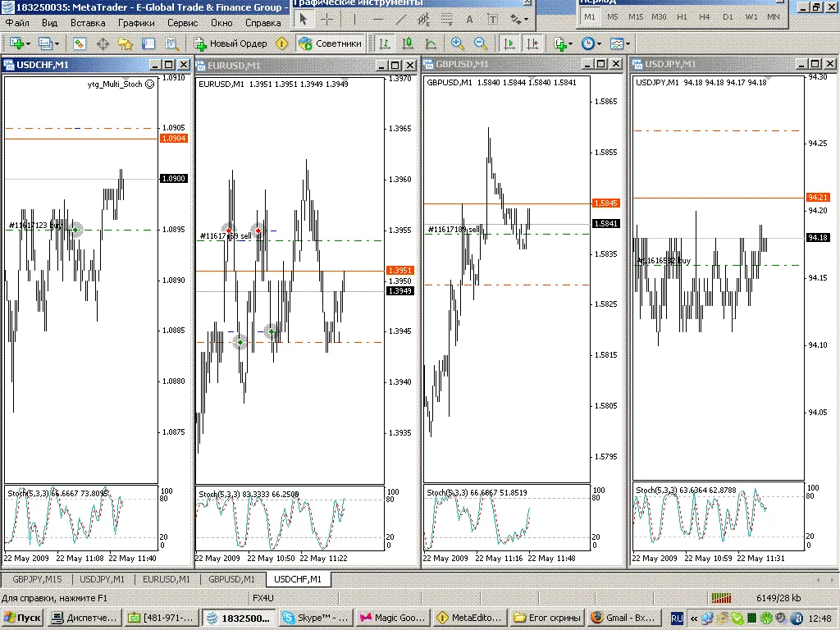Zoom in on the chart with magnifier icon
The width and height of the screenshot is (840, 630).
click(456, 43)
